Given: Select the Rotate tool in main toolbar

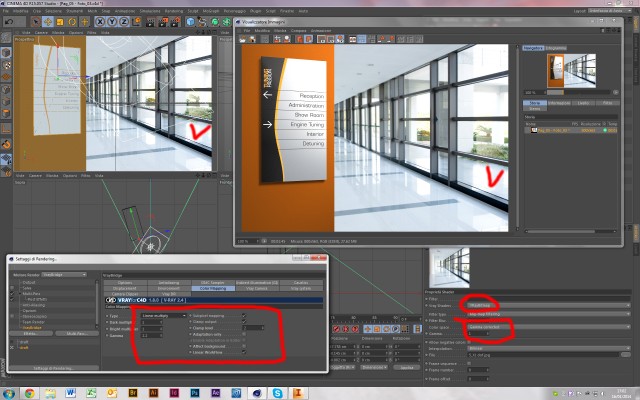Looking at the screenshot, I should (x=72, y=22).
